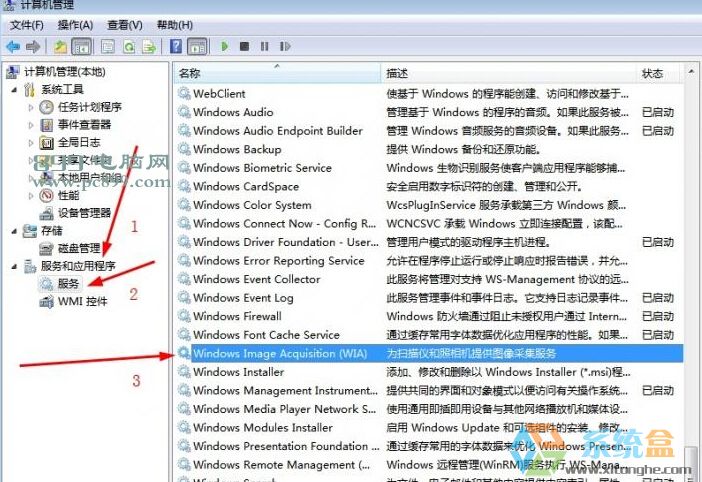The image size is (702, 482).
Task: Click the Windows Firewall gear icon
Action: (x=184, y=316)
